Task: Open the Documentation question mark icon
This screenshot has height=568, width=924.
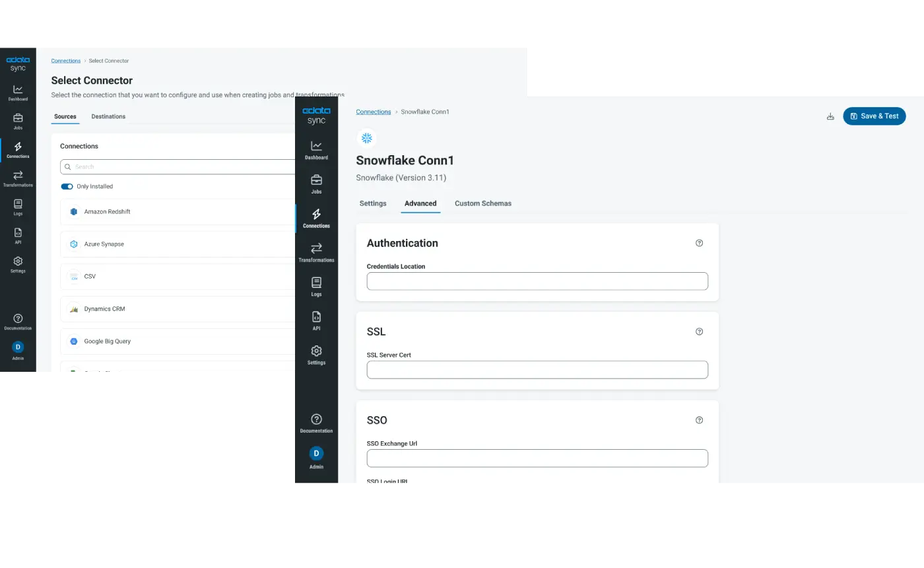Action: point(316,423)
